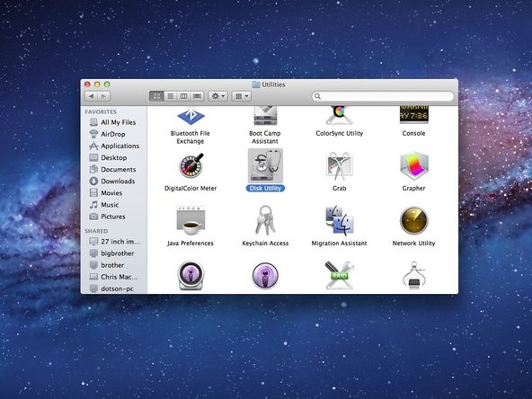Viewport: 532px width, 399px height.
Task: Click the RAID Utility icon
Action: point(340,275)
